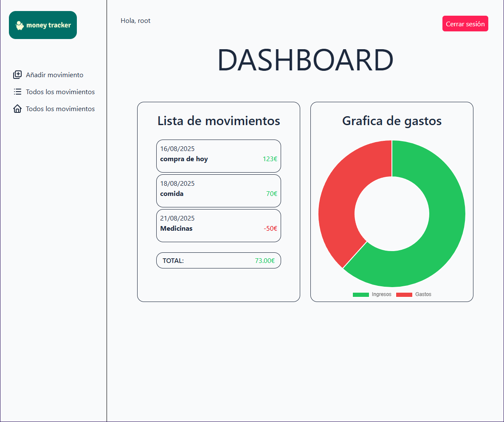Open first Todos los movimientos link
The width and height of the screenshot is (504, 422).
[x=60, y=92]
